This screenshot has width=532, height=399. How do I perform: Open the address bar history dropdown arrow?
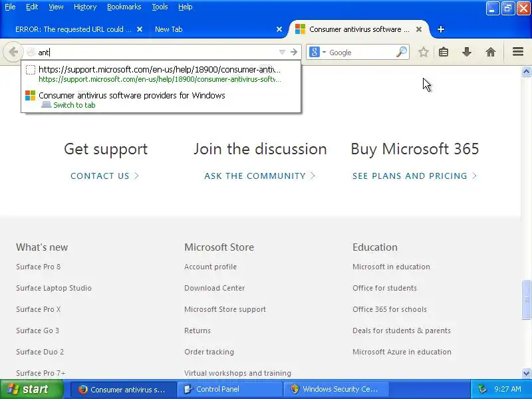point(282,52)
